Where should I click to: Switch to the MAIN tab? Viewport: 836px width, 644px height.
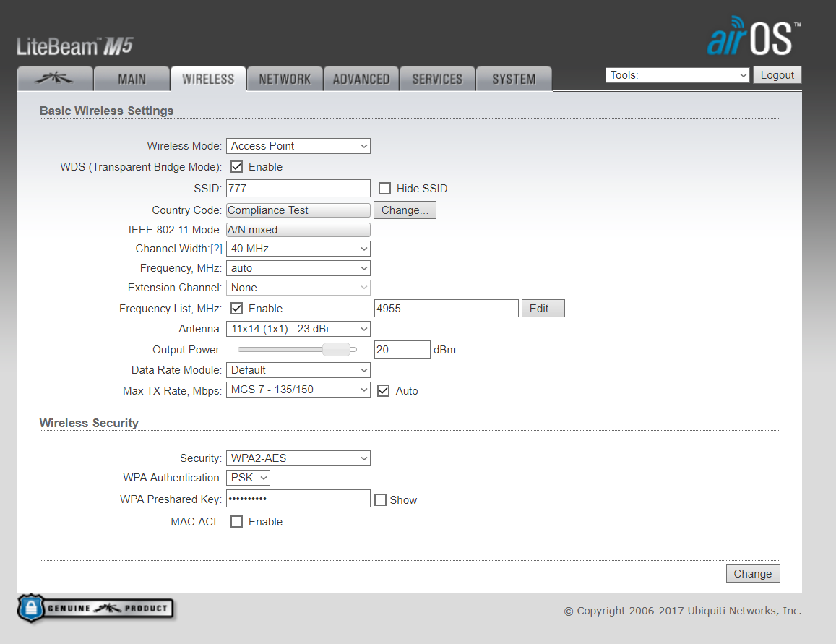coord(132,78)
